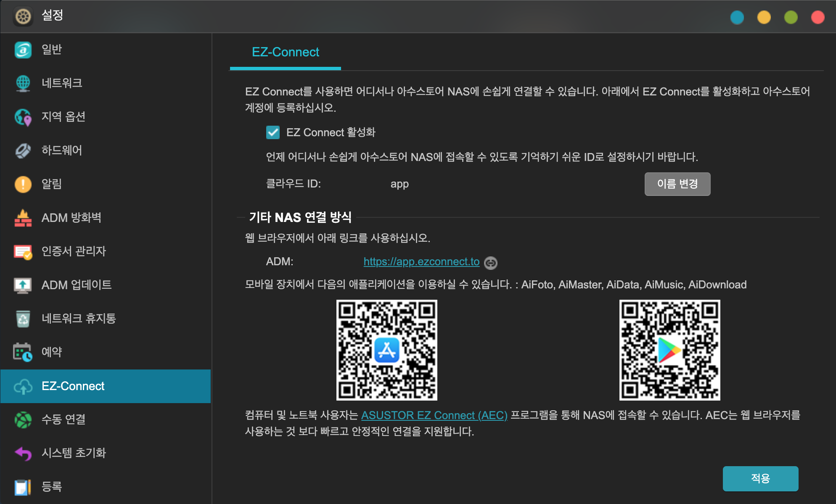This screenshot has height=504, width=836.
Task: Click the 예약 schedule calendar icon
Action: (23, 352)
